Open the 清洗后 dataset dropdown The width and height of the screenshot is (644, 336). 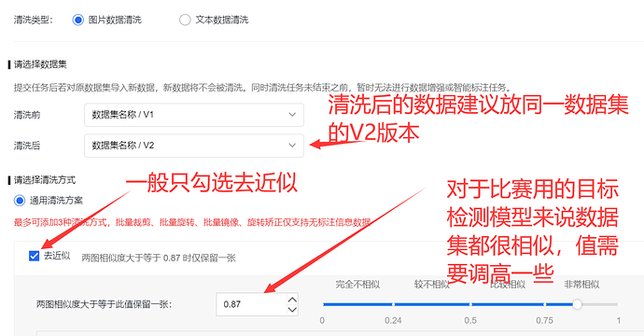(x=194, y=146)
